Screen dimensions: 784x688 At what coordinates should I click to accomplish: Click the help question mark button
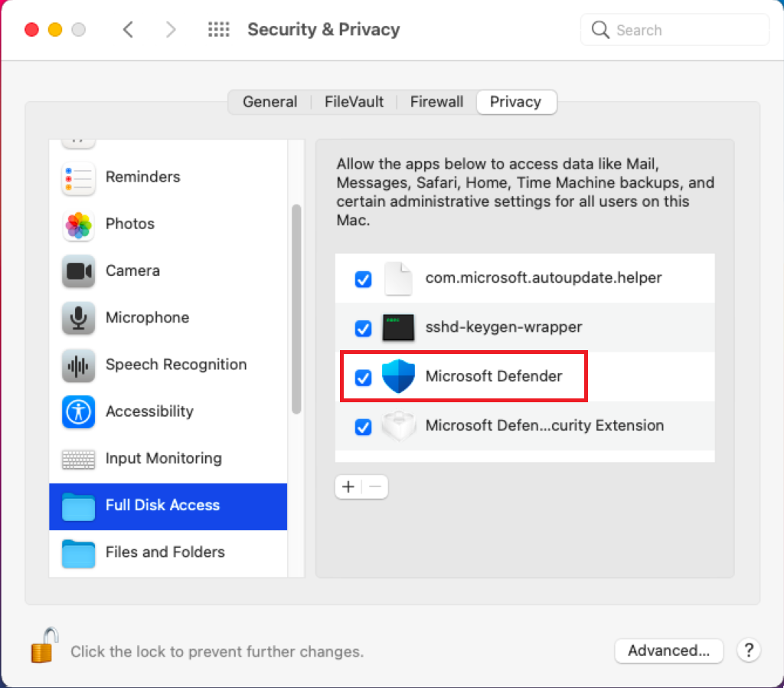click(749, 650)
